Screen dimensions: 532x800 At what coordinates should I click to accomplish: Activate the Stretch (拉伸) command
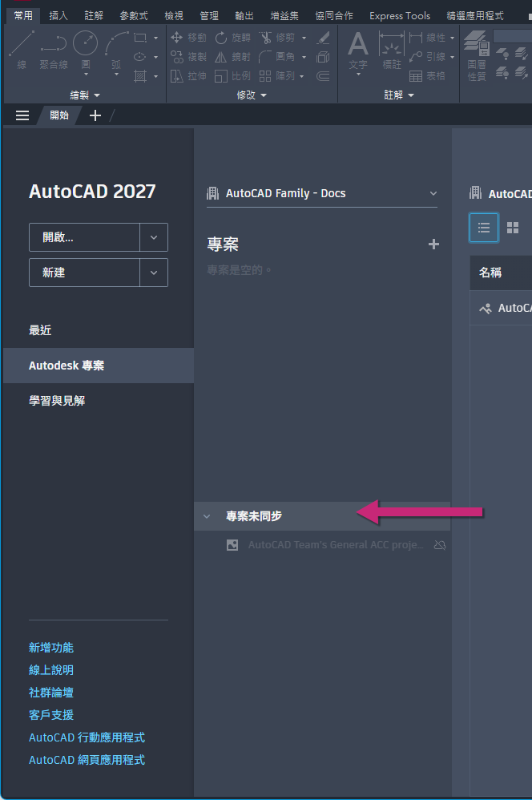[188, 76]
